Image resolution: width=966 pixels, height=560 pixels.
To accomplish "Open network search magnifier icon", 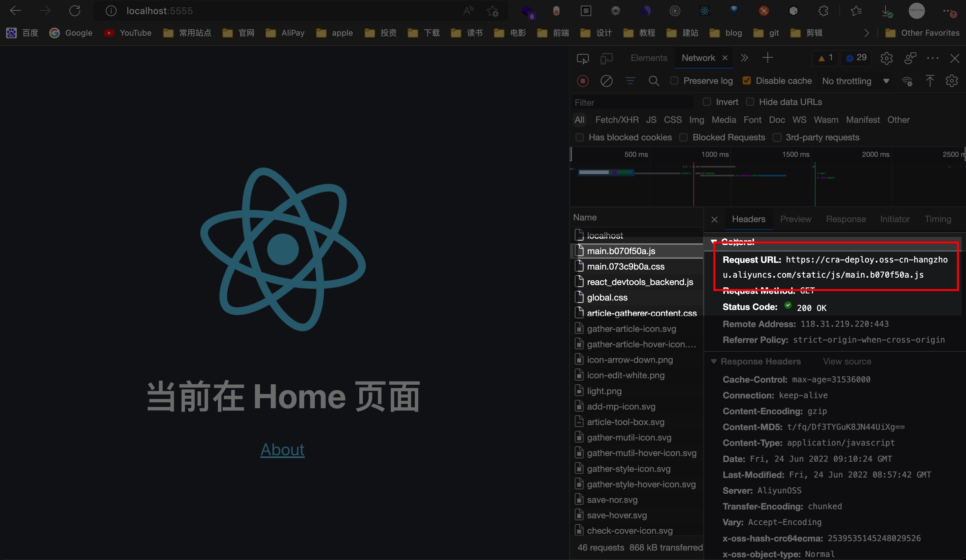I will coord(654,81).
